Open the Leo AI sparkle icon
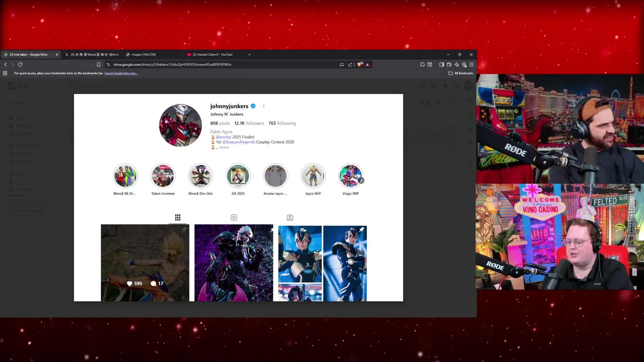This screenshot has height=362, width=644. pos(456,64)
